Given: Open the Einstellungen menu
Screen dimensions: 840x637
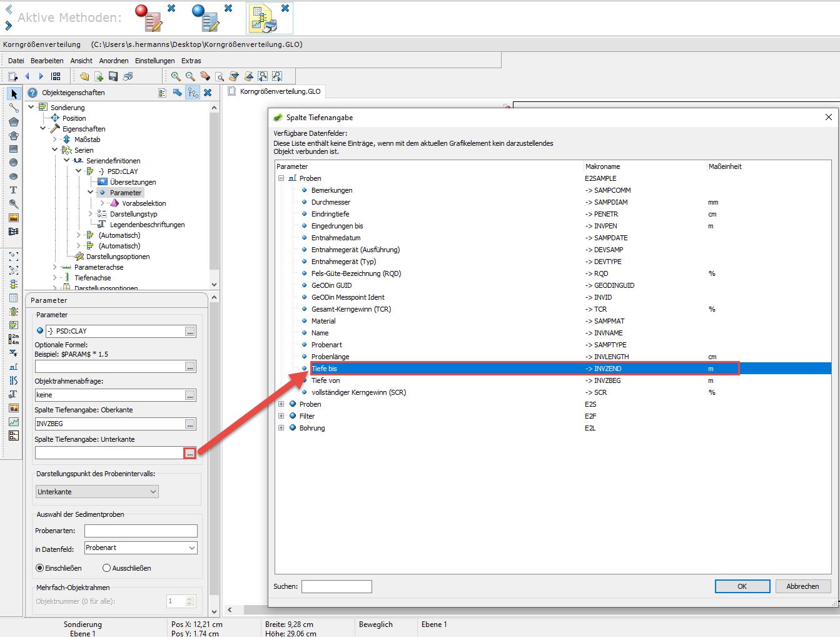Looking at the screenshot, I should coord(155,61).
